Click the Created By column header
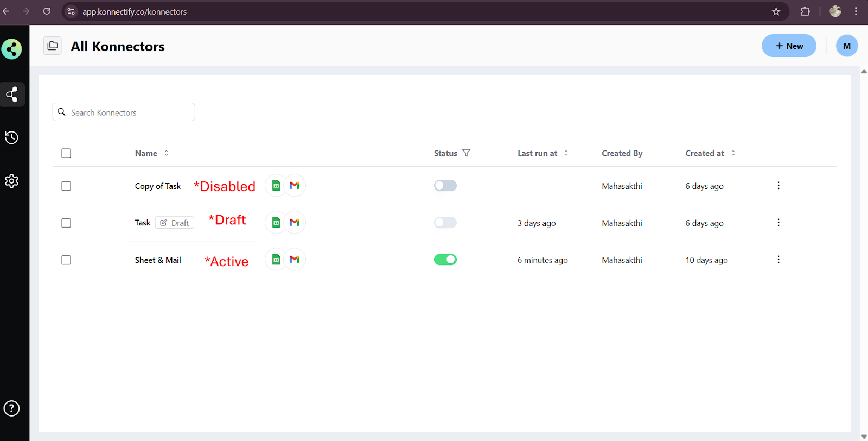 [x=622, y=153]
